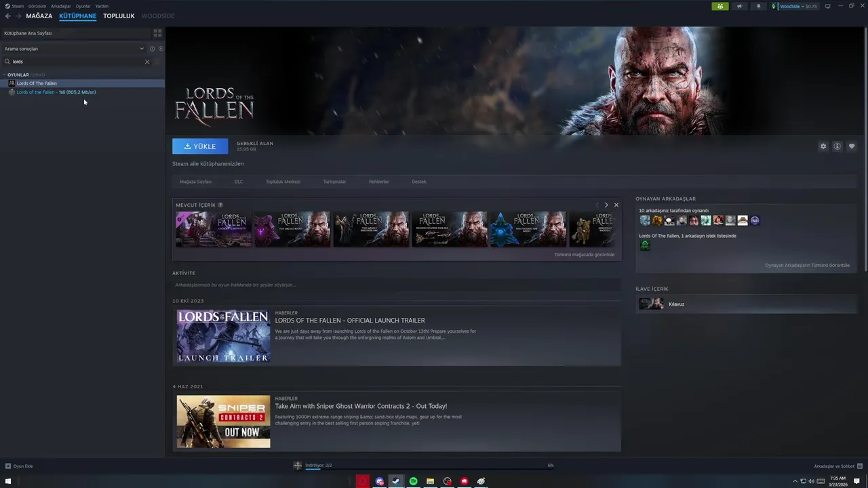Go to previous DLC items with left arrow
868x488 pixels.
[597, 205]
